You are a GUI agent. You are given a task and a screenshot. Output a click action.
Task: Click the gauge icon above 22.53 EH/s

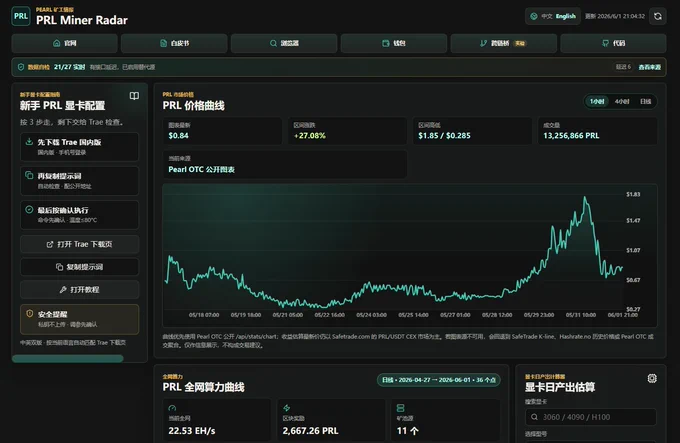pos(172,408)
